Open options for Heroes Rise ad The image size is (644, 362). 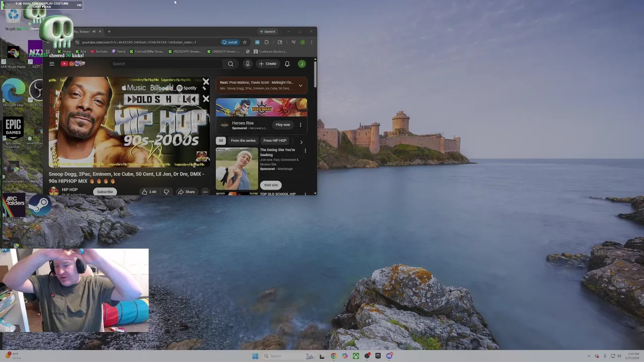click(x=300, y=125)
